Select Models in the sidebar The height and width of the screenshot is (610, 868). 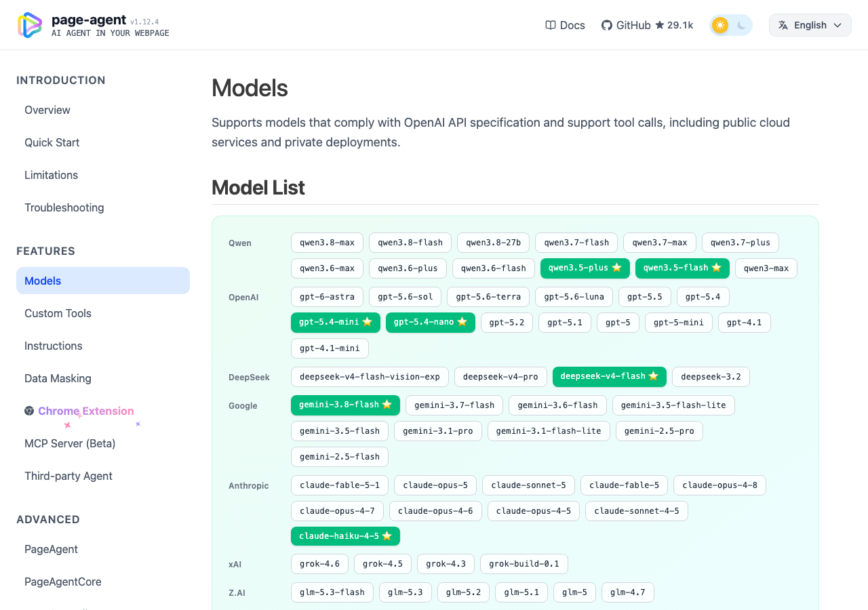pyautogui.click(x=103, y=281)
